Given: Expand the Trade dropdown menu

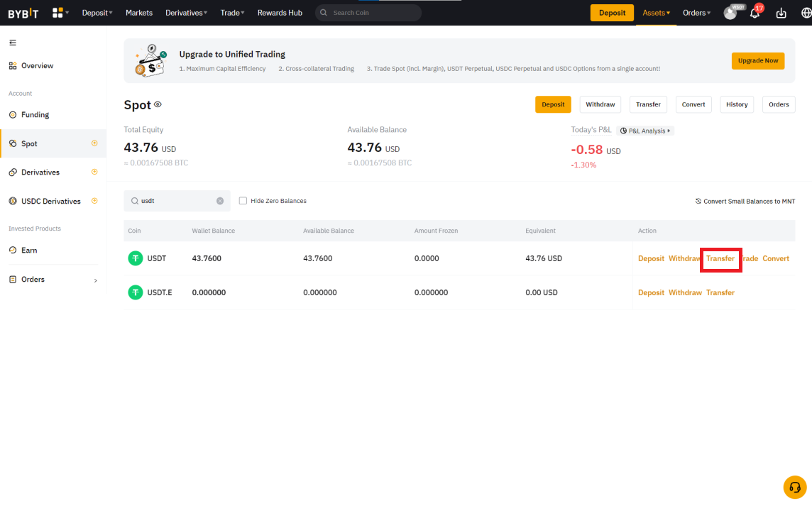Looking at the screenshot, I should [232, 13].
